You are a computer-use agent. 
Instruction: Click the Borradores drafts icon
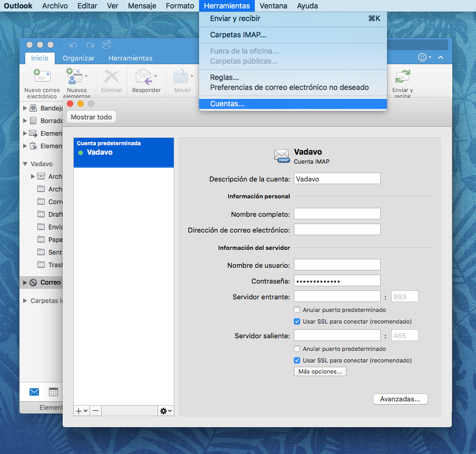coord(33,120)
